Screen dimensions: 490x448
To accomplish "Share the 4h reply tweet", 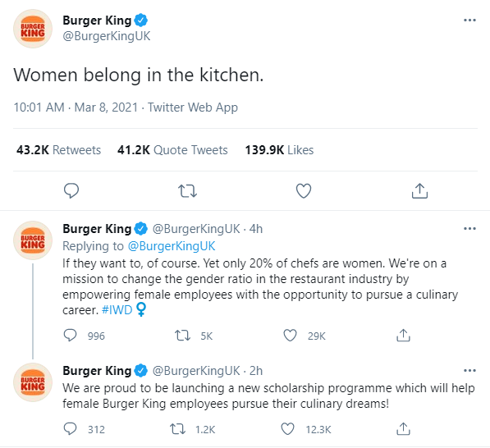I will tap(403, 336).
